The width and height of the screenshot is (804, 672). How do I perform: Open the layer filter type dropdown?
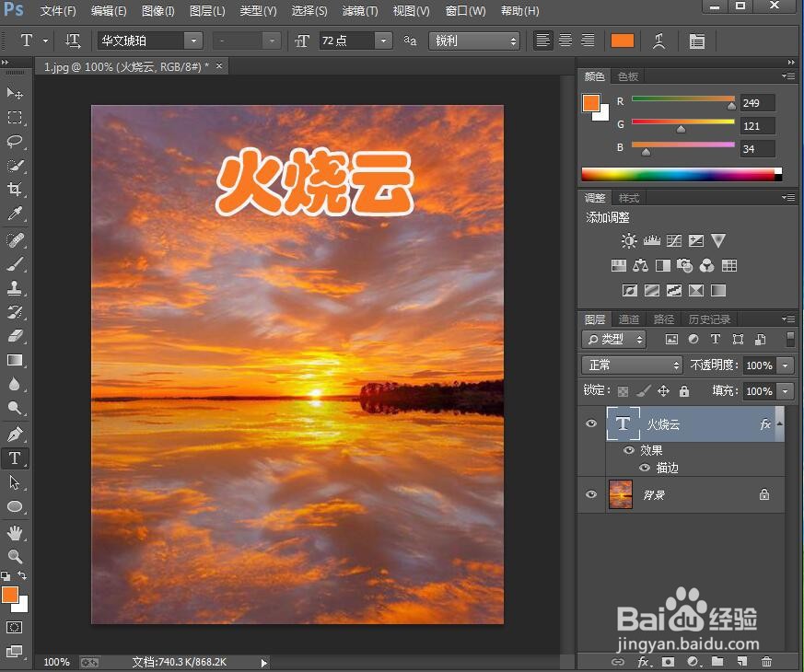[613, 339]
